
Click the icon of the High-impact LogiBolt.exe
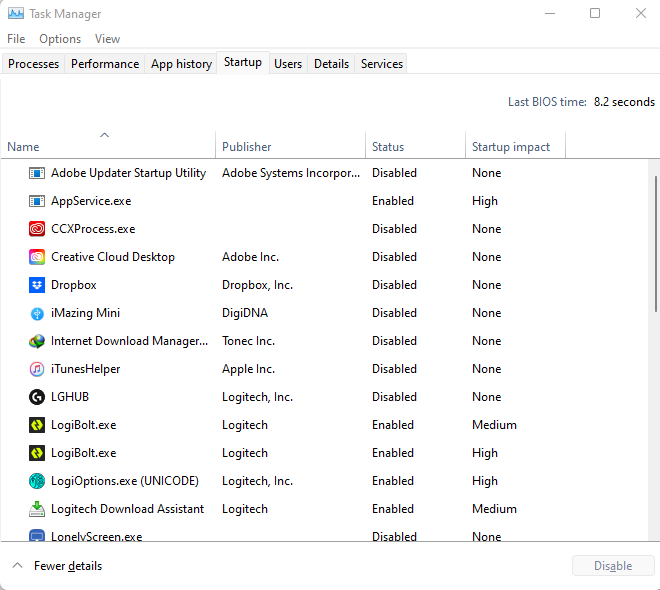(x=37, y=453)
